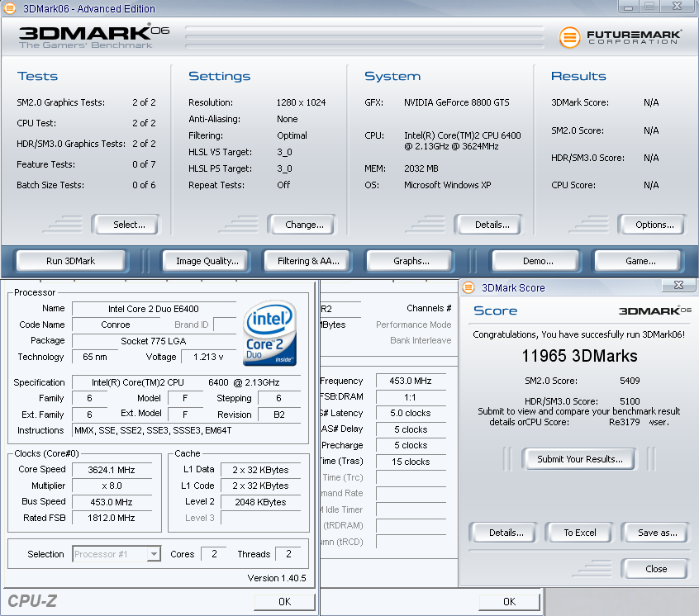
Task: Click the Bus Speed value '453.0 MHz'
Action: [112, 502]
